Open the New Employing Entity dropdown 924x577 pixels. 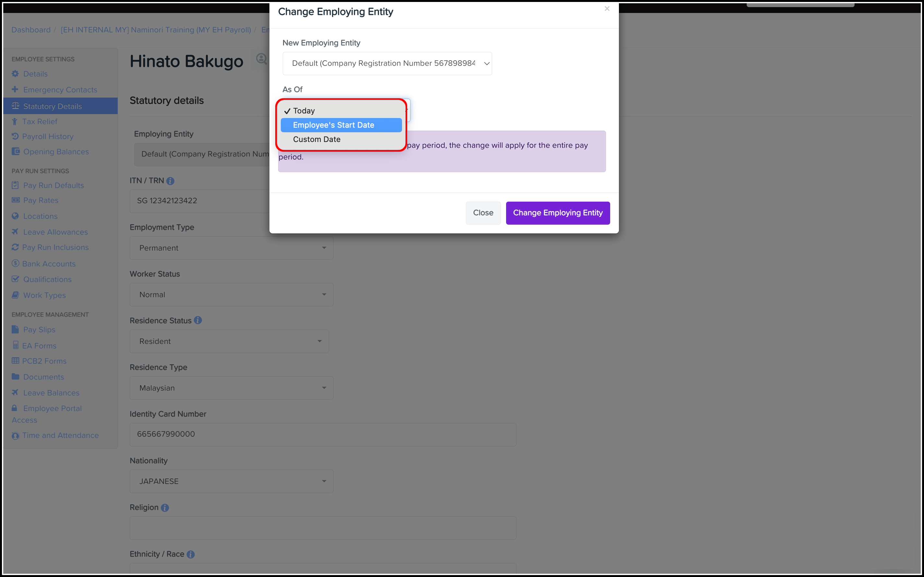point(387,63)
